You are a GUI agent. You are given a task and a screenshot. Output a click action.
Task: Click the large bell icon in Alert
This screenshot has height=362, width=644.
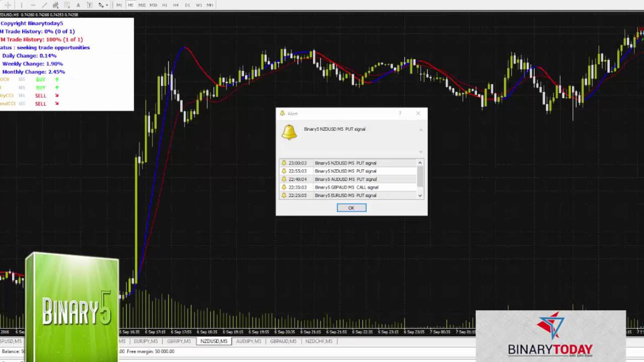[x=289, y=132]
